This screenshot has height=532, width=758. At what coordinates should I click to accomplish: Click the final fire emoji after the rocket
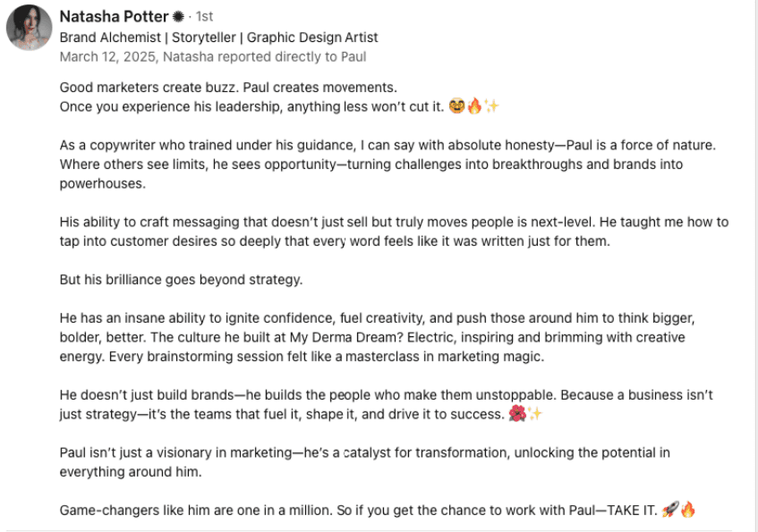point(687,511)
